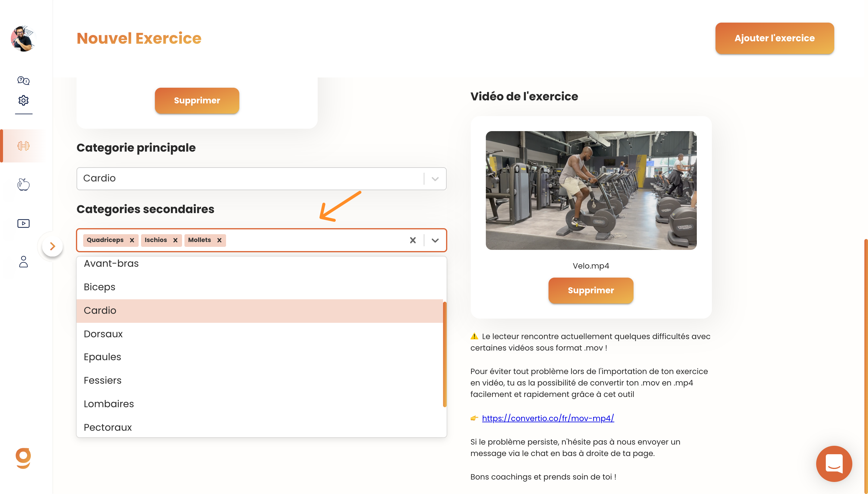Remove the Quadriceps tag
Viewport: 868px width, 494px height.
(132, 240)
